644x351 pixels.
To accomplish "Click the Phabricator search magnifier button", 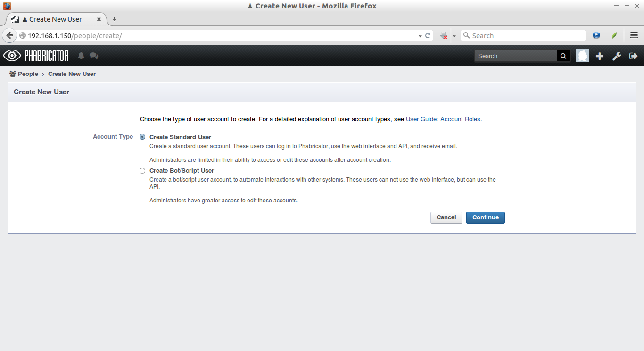I will (x=563, y=56).
